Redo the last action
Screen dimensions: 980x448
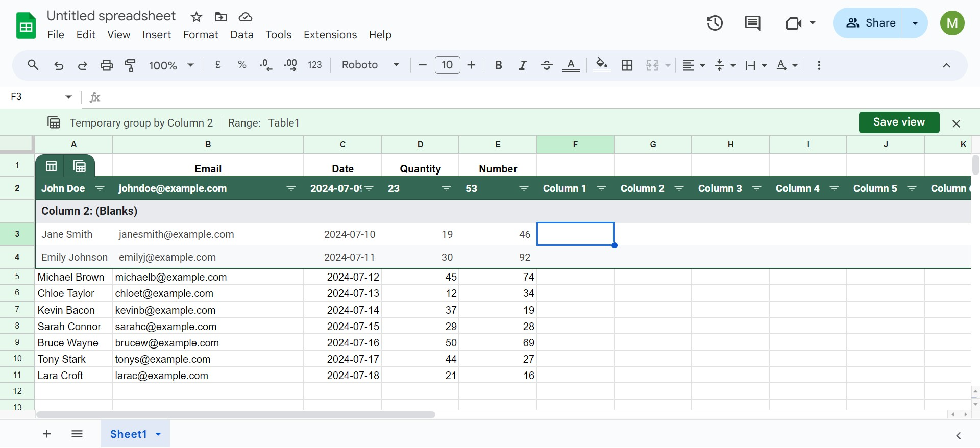coord(82,65)
